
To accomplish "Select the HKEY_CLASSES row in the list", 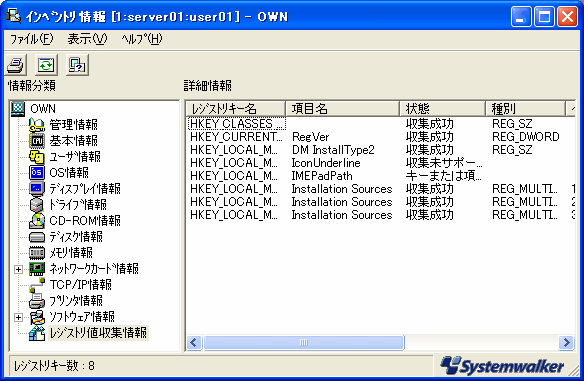I will click(x=237, y=124).
